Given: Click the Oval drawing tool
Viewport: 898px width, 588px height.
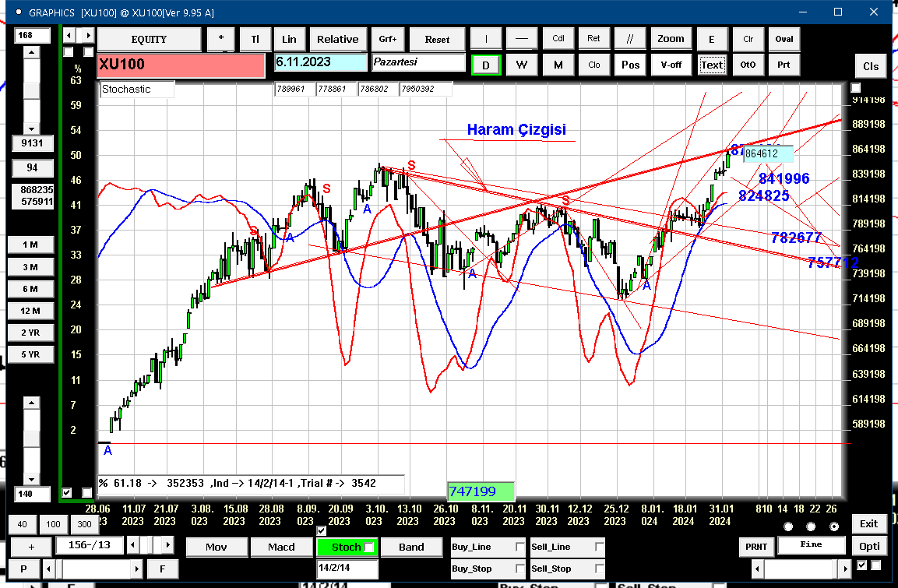Looking at the screenshot, I should (784, 39).
